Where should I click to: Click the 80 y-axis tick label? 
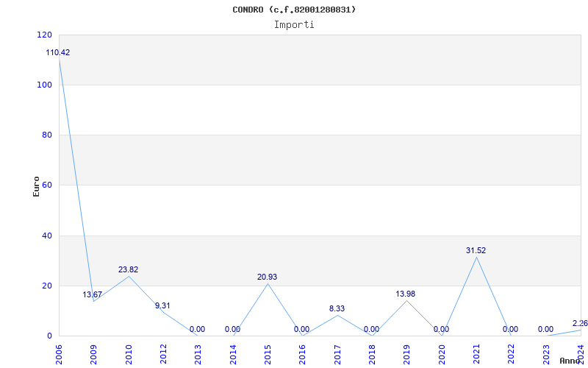pyautogui.click(x=46, y=135)
